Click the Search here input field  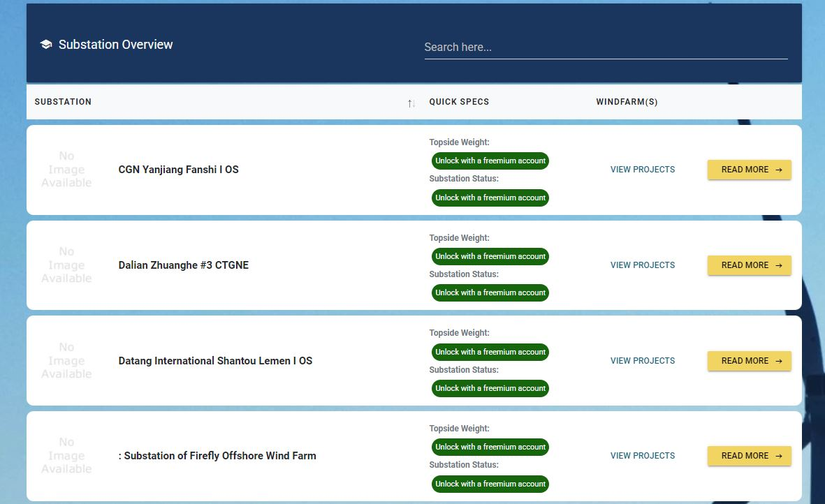pyautogui.click(x=605, y=47)
